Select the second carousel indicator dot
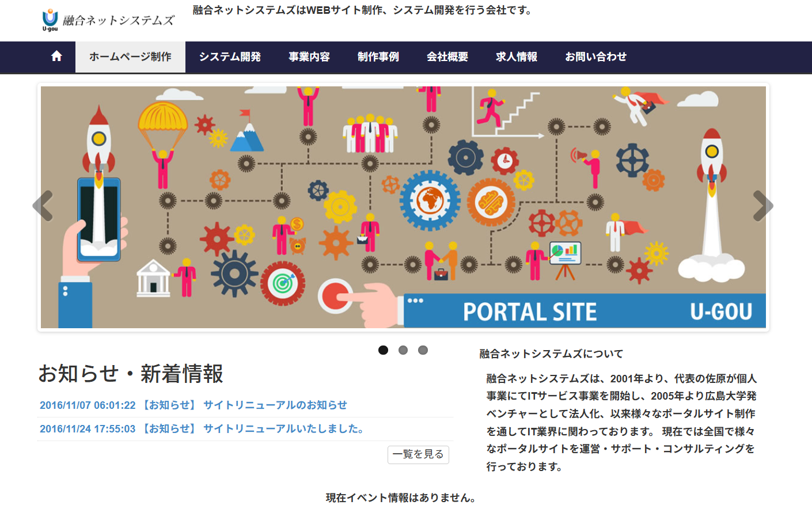 click(403, 350)
